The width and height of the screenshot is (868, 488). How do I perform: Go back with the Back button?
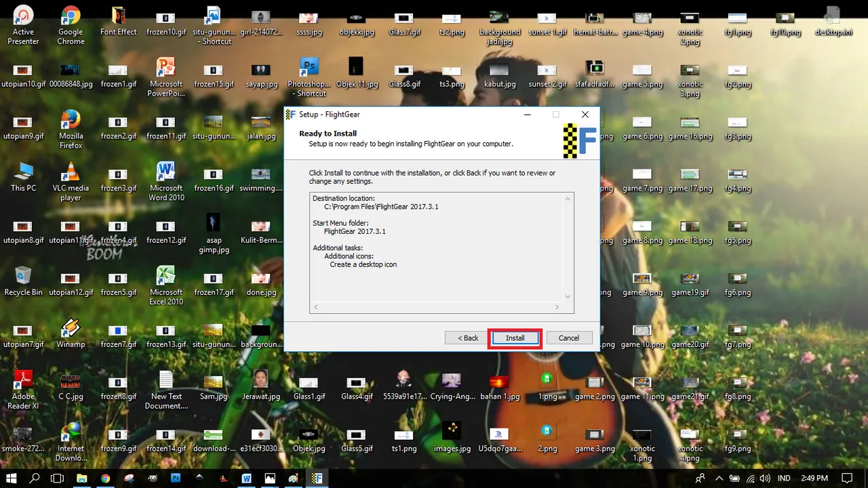coord(467,338)
